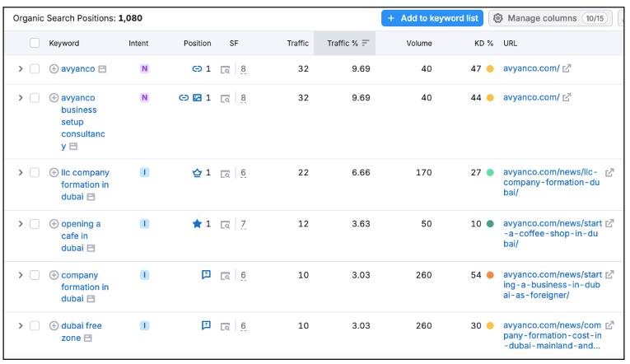
Task: Expand the company formation in dubai row
Action: tap(21, 275)
